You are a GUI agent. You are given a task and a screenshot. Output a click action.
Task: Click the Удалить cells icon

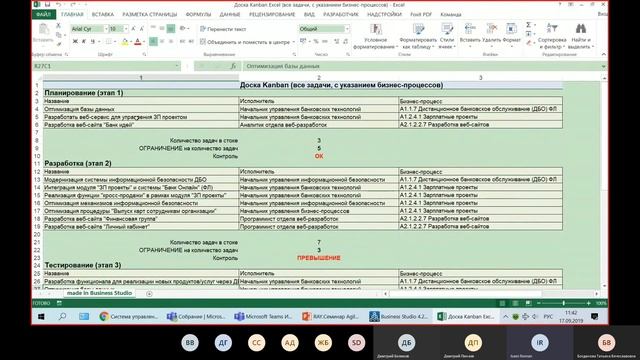click(x=491, y=29)
